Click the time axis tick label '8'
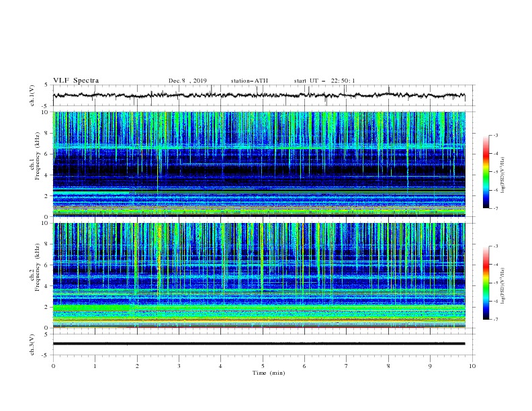 click(388, 366)
